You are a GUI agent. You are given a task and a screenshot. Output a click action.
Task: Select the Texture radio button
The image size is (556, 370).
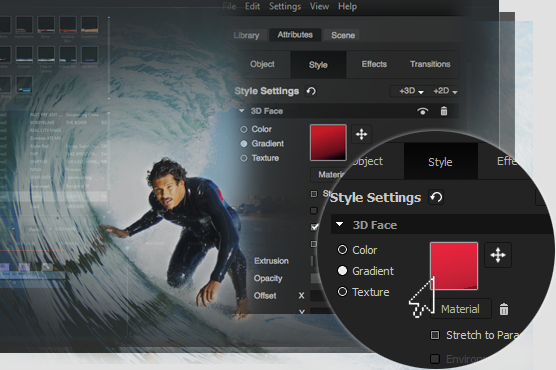[244, 158]
